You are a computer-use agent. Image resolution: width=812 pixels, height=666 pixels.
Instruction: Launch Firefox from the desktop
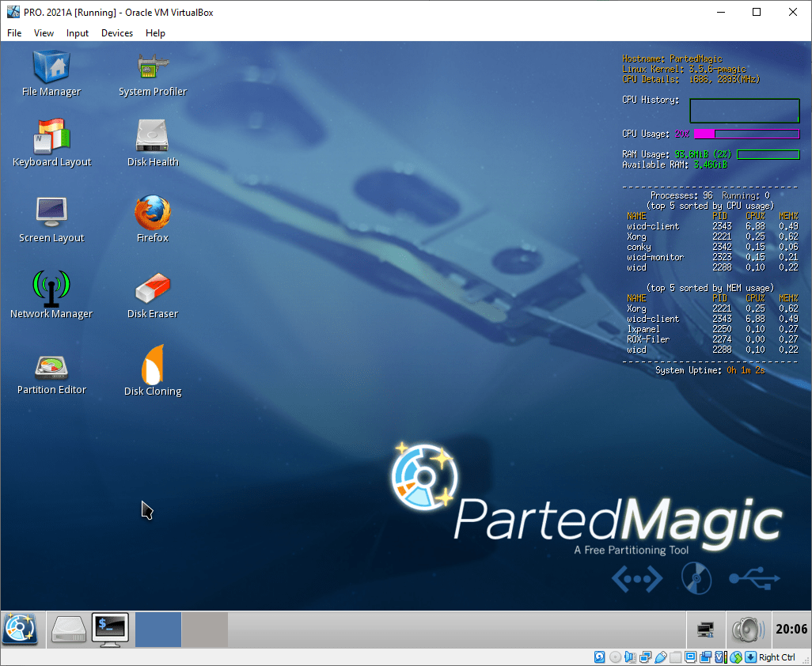coord(152,219)
